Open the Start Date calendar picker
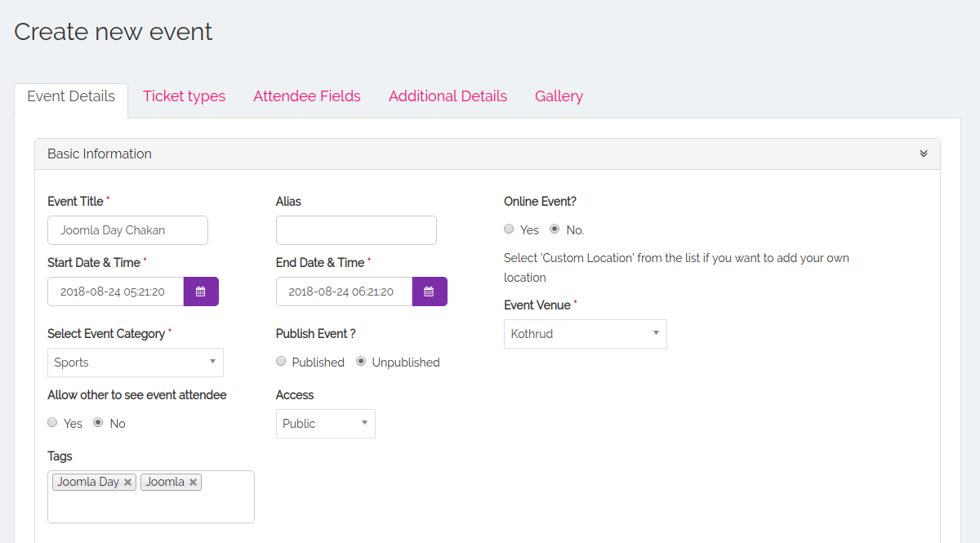Viewport: 980px width, 543px height. point(201,292)
